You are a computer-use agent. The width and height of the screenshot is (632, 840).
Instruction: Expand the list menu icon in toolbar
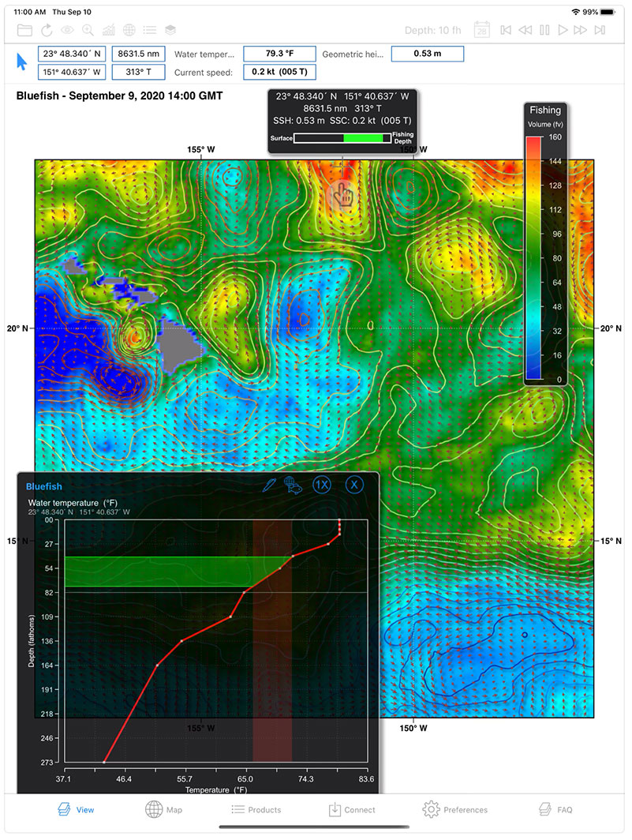point(149,31)
